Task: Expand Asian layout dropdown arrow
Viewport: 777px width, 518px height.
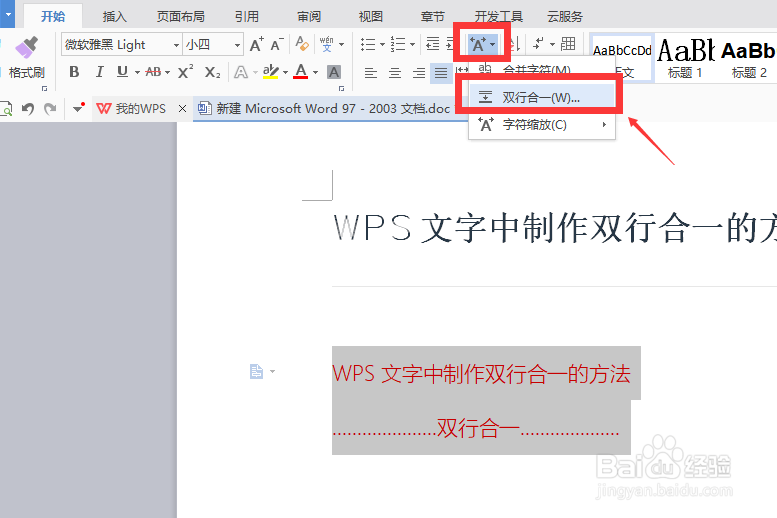Action: pos(493,45)
